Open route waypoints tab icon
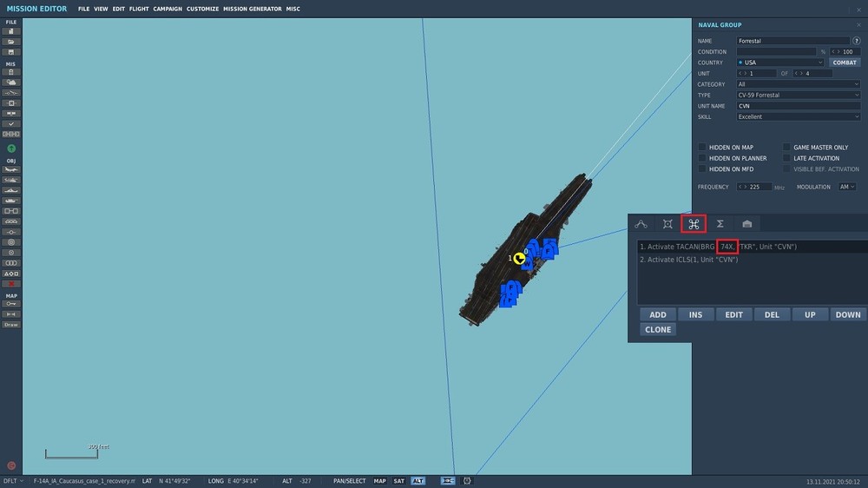The image size is (868, 488). click(x=641, y=224)
